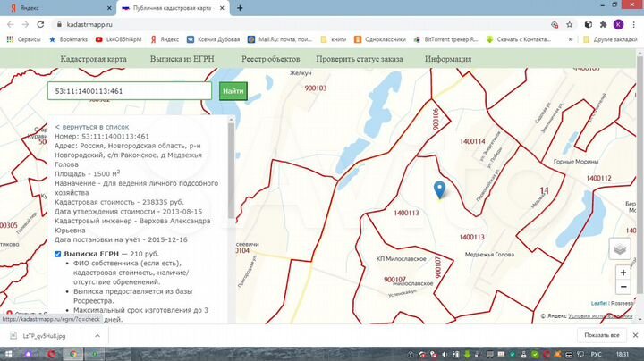
Task: Close the downloads bar
Action: click(x=633, y=335)
